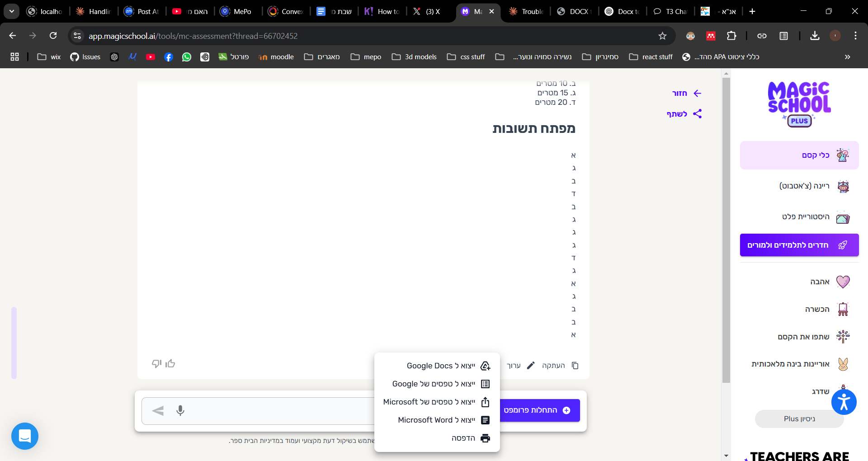This screenshot has width=868, height=461.
Task: Go back using the חזור link
Action: pos(687,93)
